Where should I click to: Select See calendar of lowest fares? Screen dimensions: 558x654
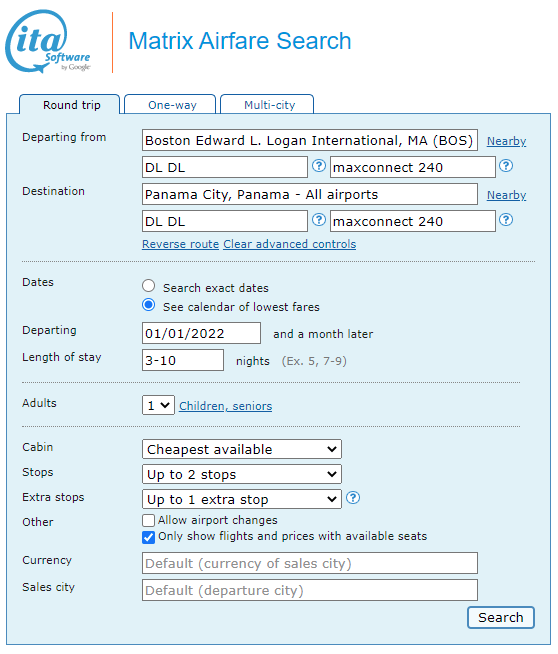tap(148, 305)
